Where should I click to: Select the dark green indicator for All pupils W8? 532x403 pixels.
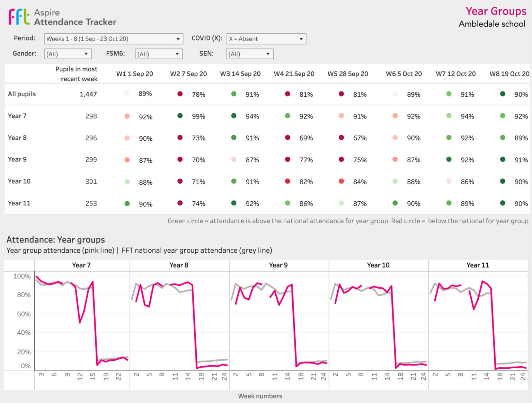click(x=502, y=94)
